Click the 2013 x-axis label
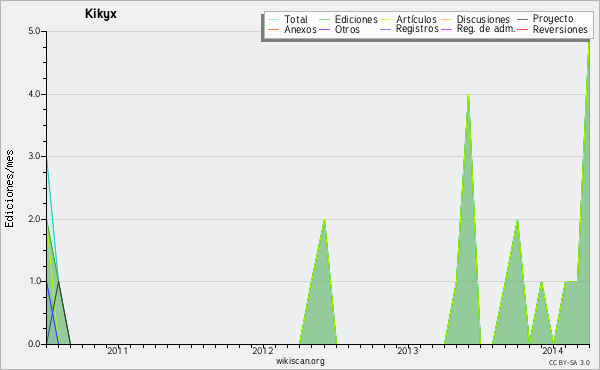Image resolution: width=600 pixels, height=370 pixels. 408,350
